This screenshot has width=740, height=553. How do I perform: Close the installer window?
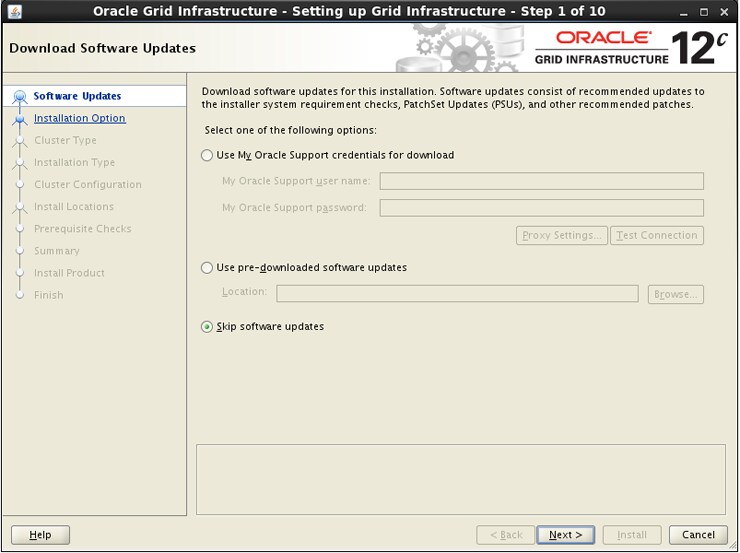[724, 12]
